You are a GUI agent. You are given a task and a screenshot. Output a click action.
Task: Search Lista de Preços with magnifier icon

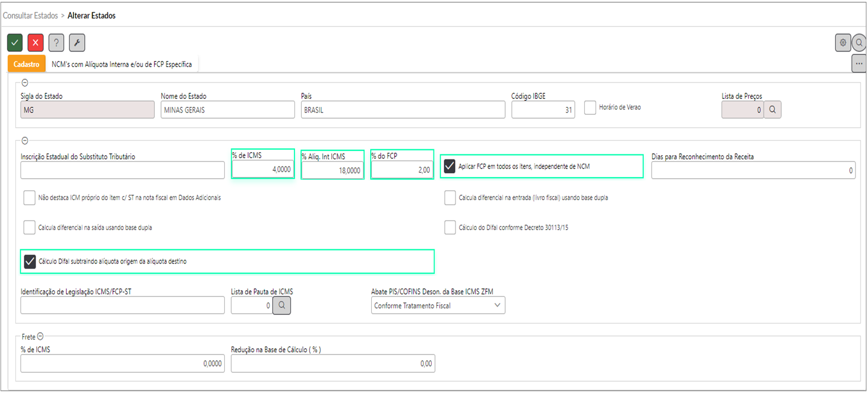[772, 110]
